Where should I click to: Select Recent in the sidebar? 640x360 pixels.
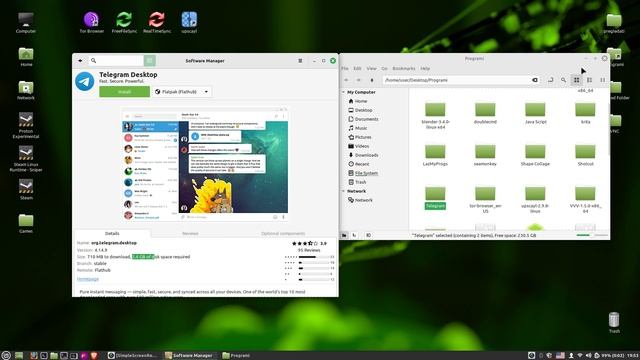click(x=362, y=164)
